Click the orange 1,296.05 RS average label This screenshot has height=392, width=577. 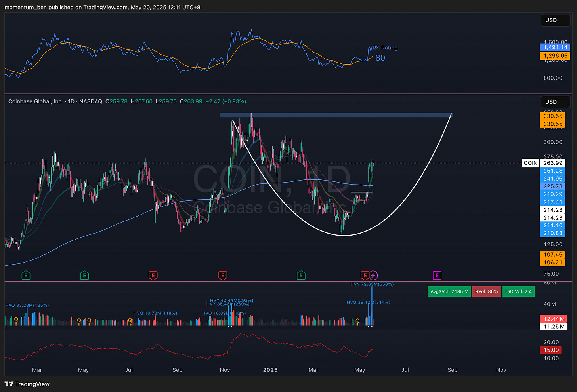tap(555, 56)
